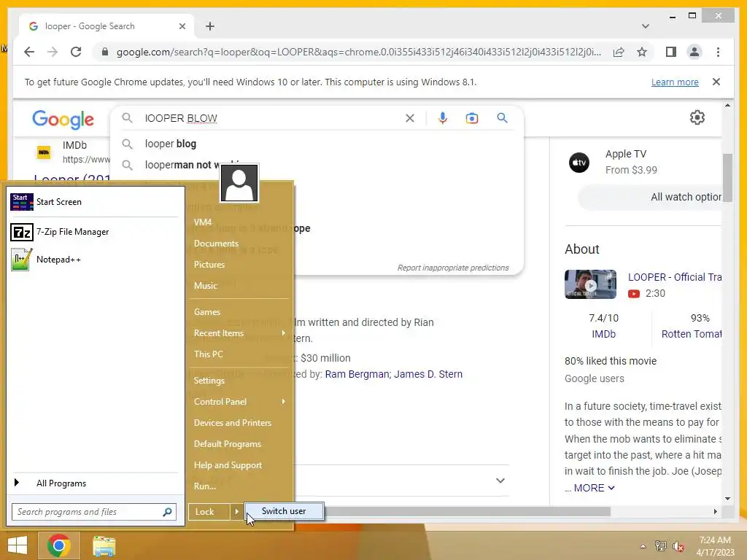Screen dimensions: 747x560
Task: Open the LOOPER Official Trailer link
Action: tap(674, 277)
